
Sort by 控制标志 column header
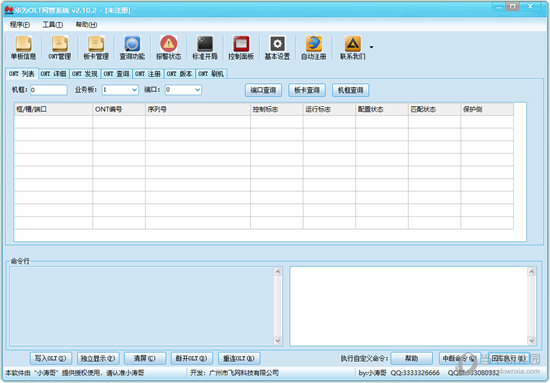click(x=277, y=109)
